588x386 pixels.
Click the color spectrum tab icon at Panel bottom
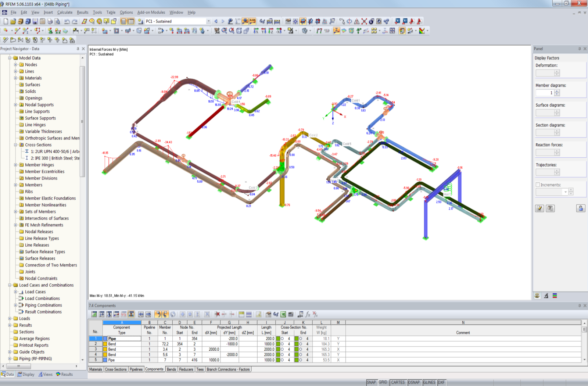[x=555, y=296]
